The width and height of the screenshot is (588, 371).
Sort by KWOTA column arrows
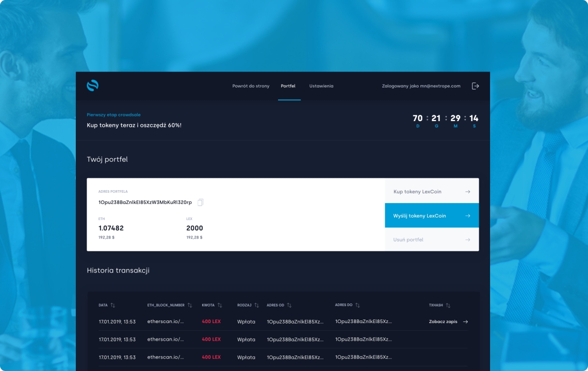(x=220, y=305)
